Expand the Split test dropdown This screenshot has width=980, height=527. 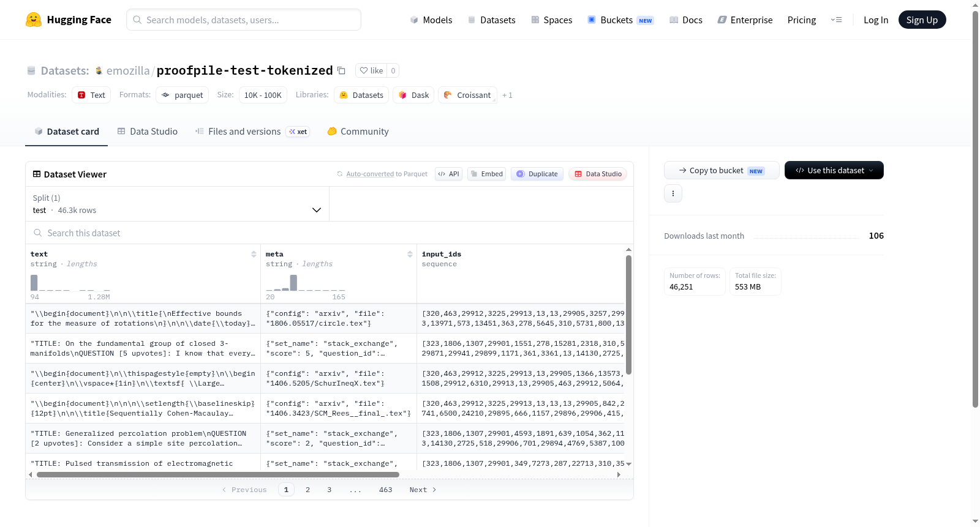(178, 204)
